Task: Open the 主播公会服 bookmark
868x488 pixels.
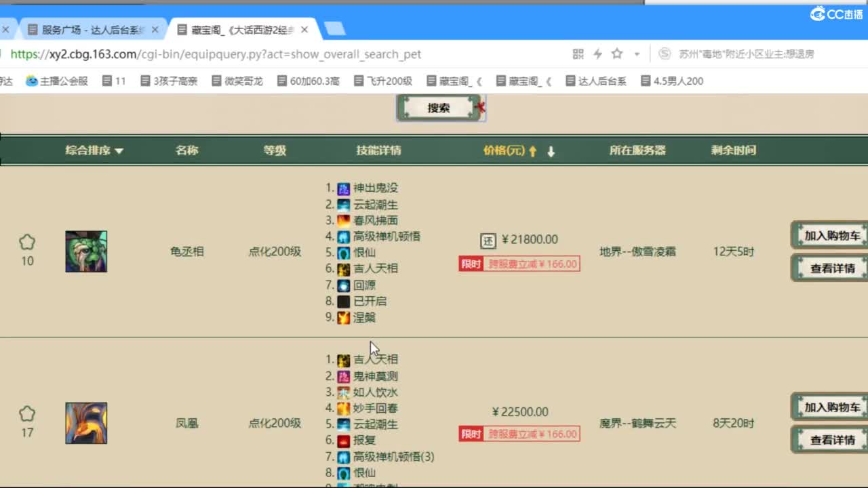Action: point(57,81)
